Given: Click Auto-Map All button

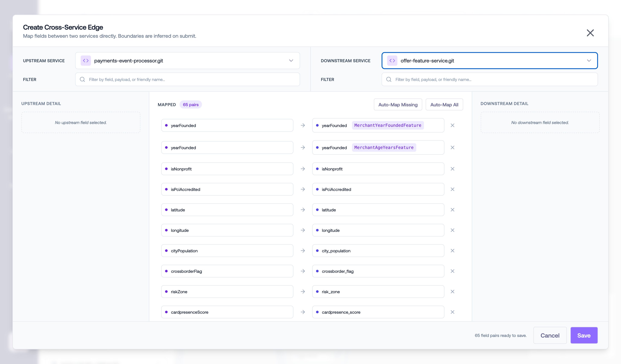Looking at the screenshot, I should [444, 105].
